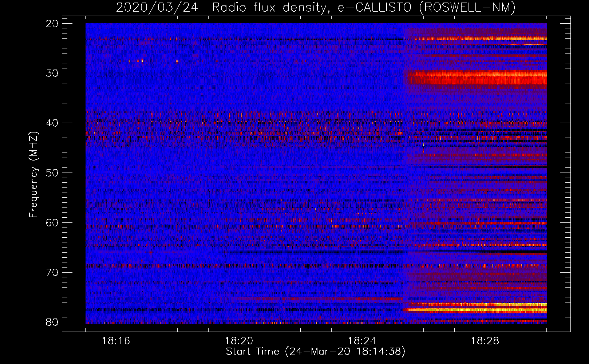Click the 50 frequency tick label
Screen dimensions: 589x364
(x=52, y=173)
